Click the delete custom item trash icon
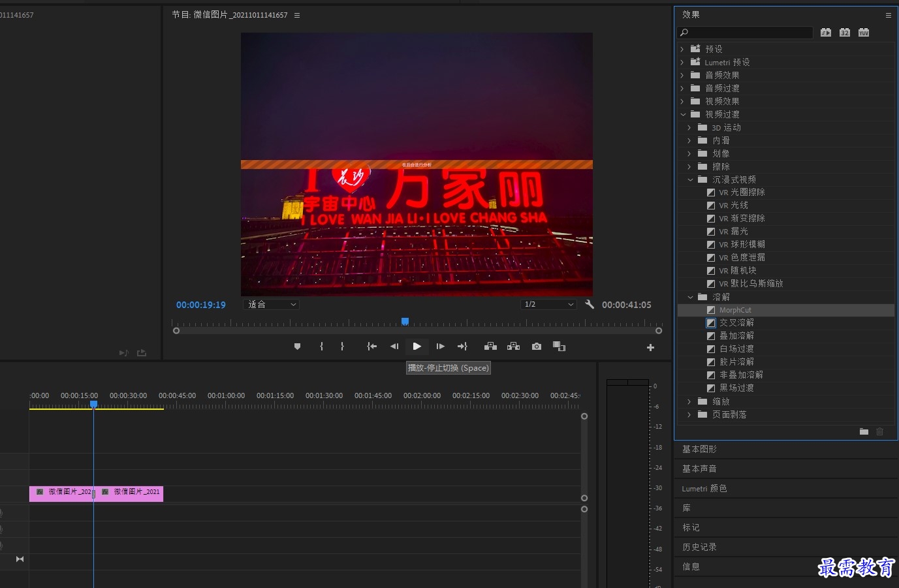 coord(879,431)
